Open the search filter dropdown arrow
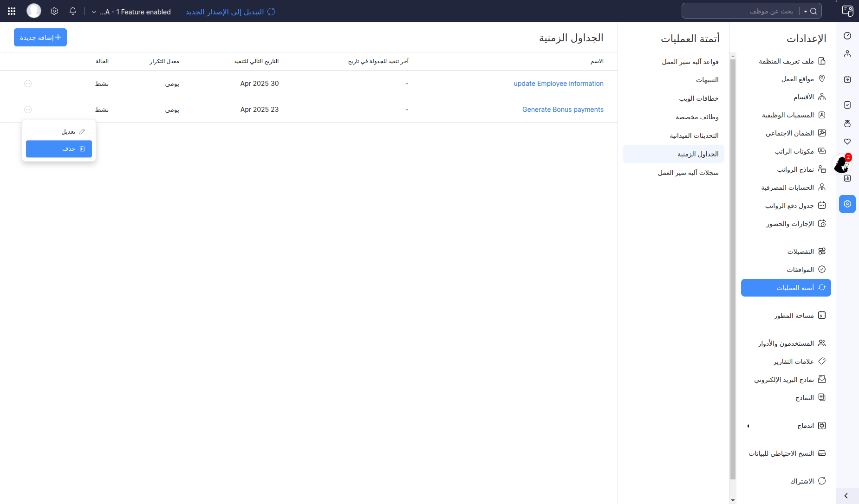 [x=806, y=11]
